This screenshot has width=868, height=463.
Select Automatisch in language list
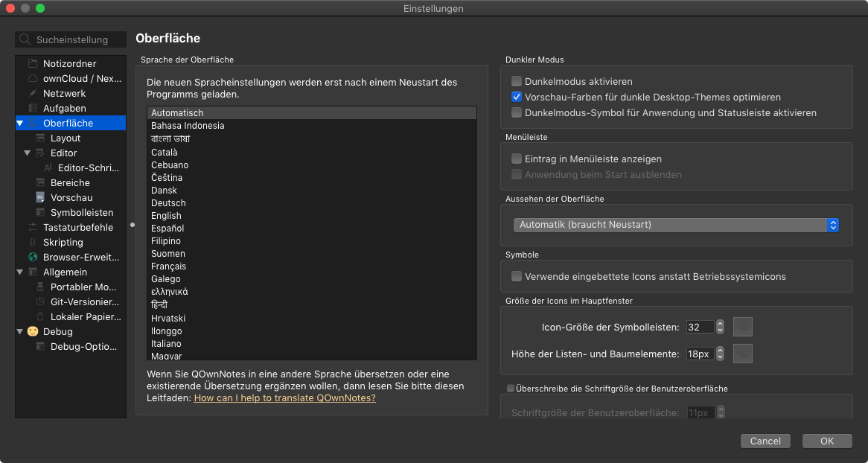(x=312, y=113)
